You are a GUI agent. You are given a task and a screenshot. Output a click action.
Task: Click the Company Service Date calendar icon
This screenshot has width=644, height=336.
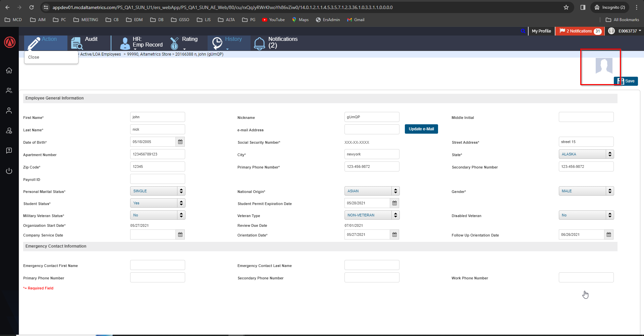[x=180, y=234]
